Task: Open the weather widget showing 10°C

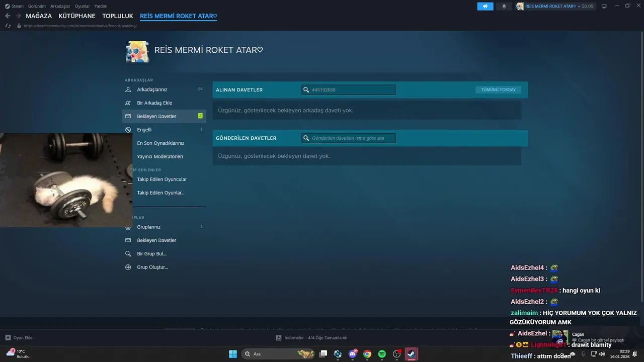Action: pos(18,354)
